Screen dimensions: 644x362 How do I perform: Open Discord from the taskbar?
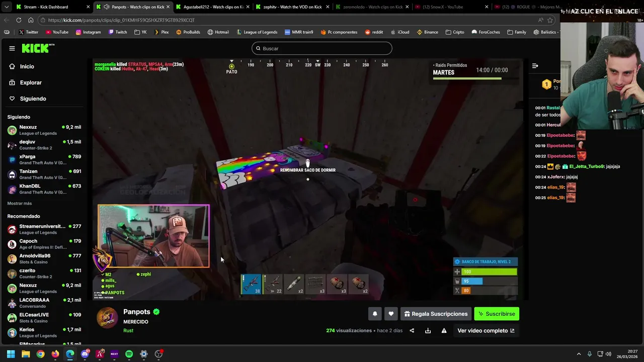coord(85,354)
